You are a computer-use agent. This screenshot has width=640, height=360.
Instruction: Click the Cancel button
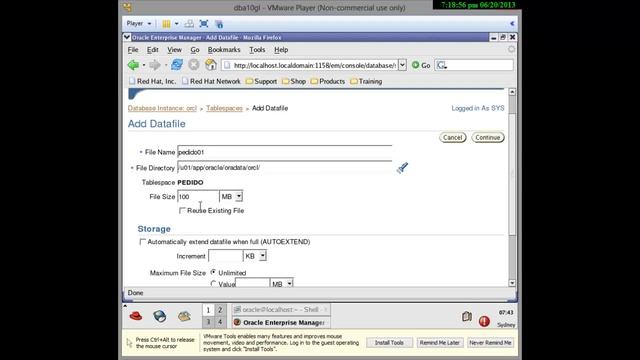[453, 138]
